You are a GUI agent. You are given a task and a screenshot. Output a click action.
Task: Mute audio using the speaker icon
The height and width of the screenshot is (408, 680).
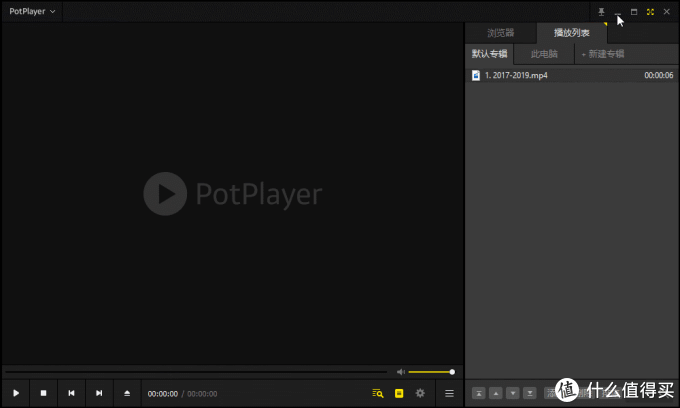pyautogui.click(x=400, y=372)
